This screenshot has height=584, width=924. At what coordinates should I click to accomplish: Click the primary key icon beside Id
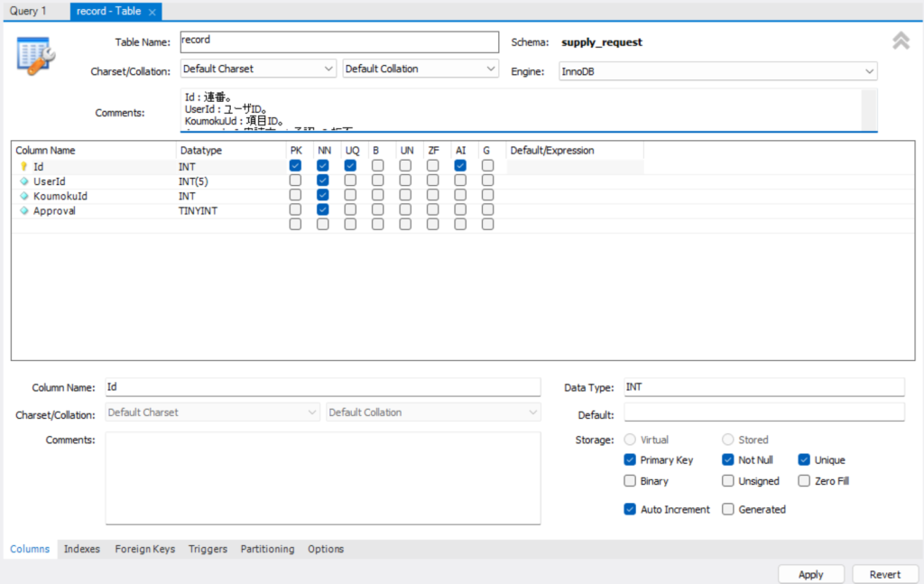tap(24, 167)
